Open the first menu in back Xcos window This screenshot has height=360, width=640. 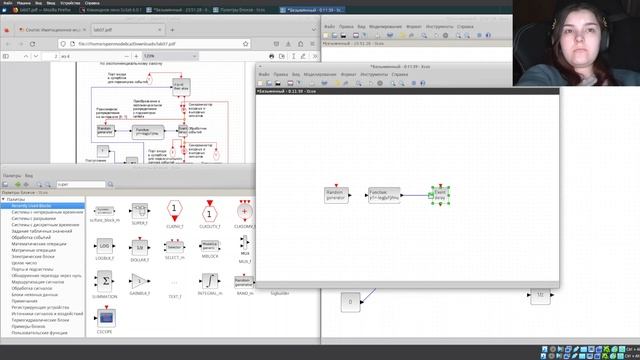(x=329, y=27)
